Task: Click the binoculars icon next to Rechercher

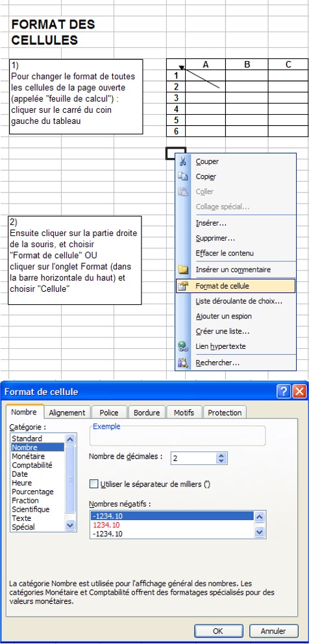Action: coord(183,363)
